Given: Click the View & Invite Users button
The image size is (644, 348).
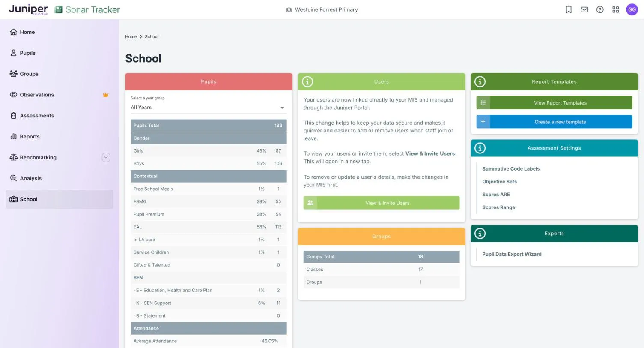Looking at the screenshot, I should click(x=382, y=203).
